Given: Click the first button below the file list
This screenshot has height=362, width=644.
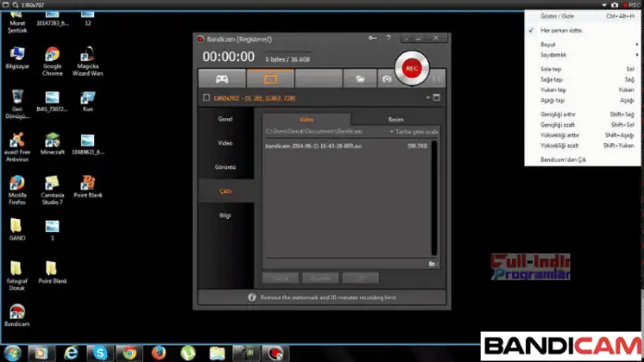Looking at the screenshot, I should point(280,278).
